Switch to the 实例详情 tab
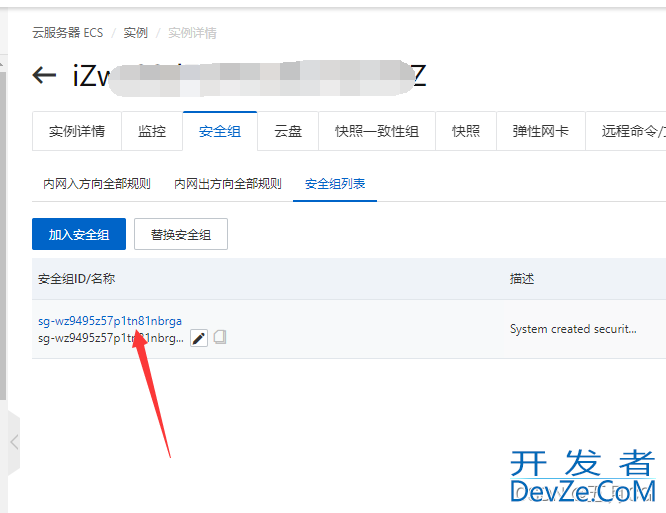 (77, 131)
